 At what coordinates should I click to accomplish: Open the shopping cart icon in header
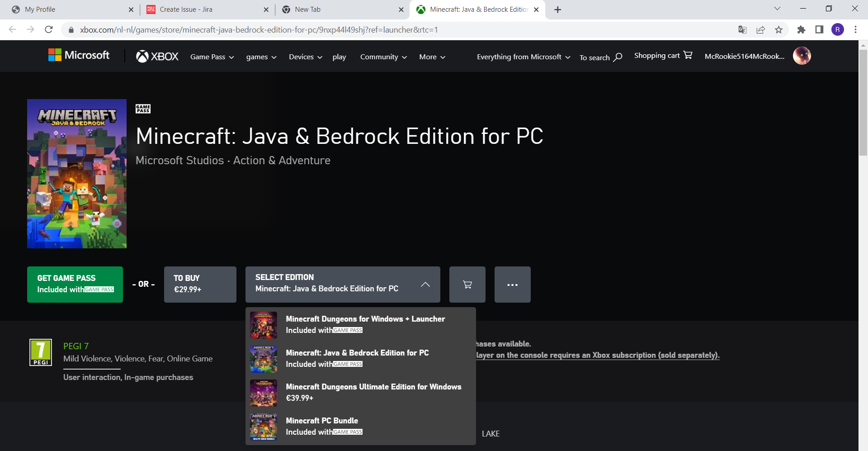[x=688, y=55]
